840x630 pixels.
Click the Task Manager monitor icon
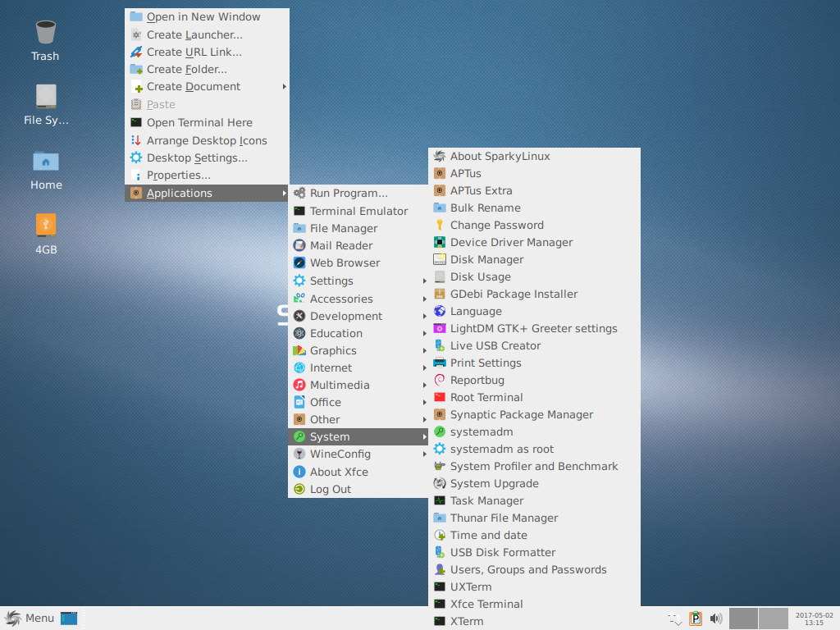440,501
